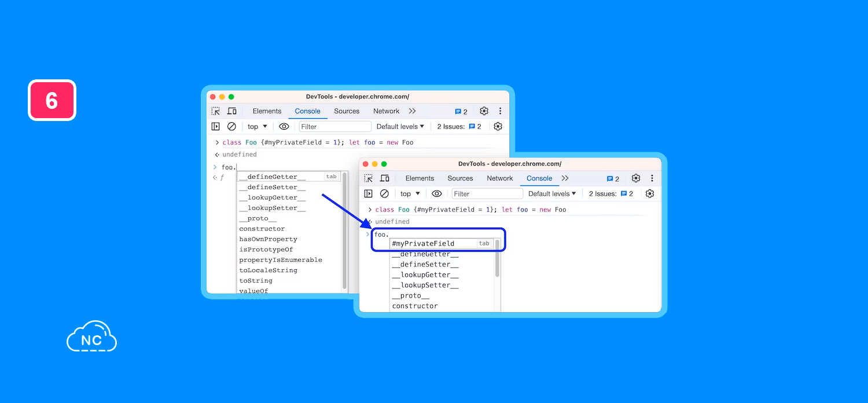Focus the Filter field in back DevTools window
The image size is (868, 403).
click(335, 126)
